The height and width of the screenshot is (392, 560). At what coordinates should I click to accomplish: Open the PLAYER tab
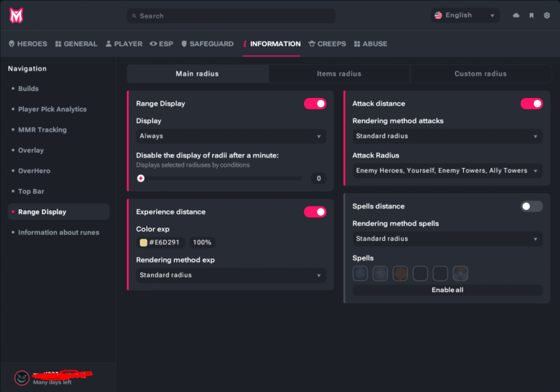pyautogui.click(x=124, y=44)
